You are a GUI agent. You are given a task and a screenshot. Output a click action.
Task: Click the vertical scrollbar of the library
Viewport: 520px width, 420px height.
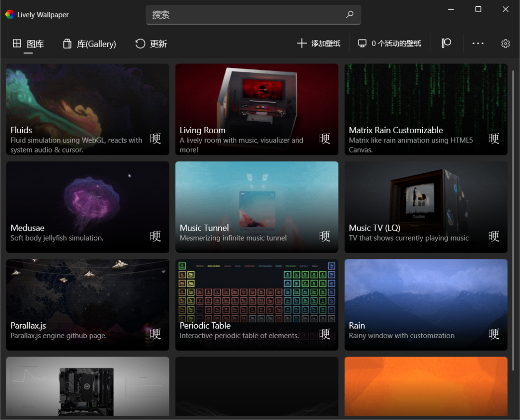513,220
